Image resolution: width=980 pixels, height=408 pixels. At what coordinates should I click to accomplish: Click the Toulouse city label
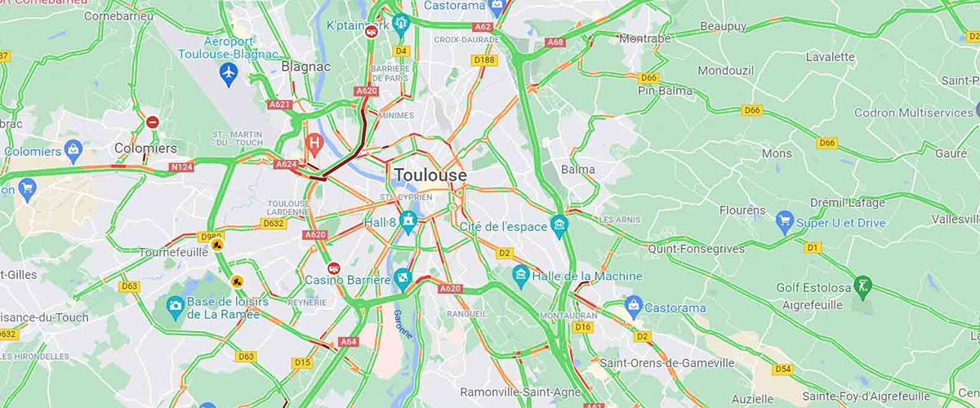tap(430, 175)
